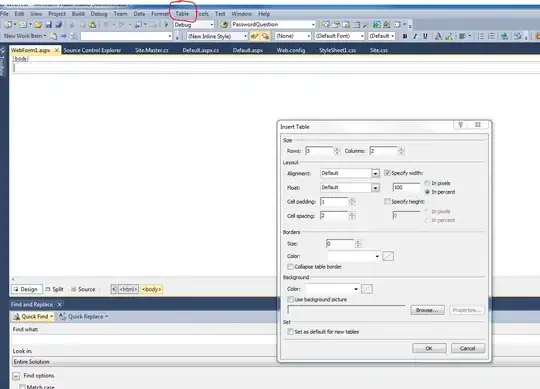The width and height of the screenshot is (540, 389).
Task: Switch to Source view
Action: [x=83, y=289]
